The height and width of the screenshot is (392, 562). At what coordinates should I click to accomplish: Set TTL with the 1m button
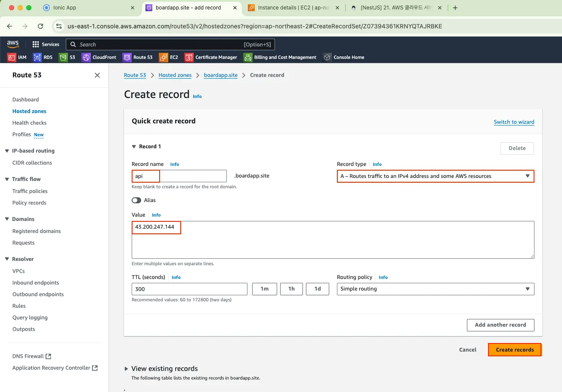pos(265,289)
